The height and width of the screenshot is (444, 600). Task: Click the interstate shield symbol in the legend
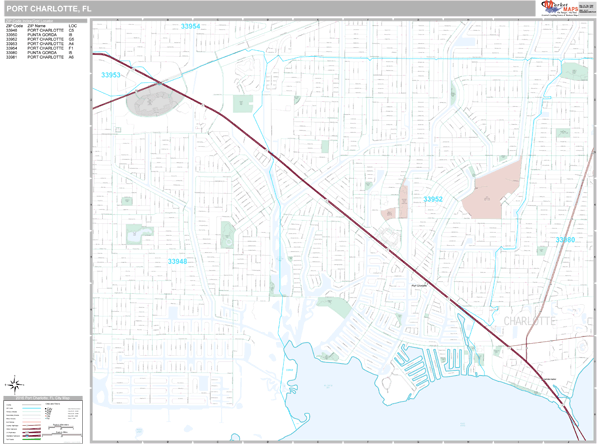pyautogui.click(x=27, y=435)
